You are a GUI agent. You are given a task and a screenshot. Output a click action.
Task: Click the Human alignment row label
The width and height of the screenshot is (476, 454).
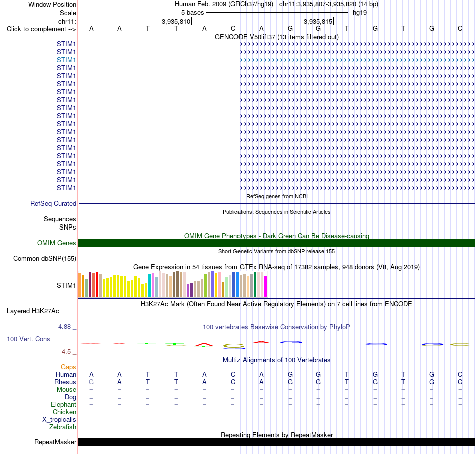pos(66,375)
